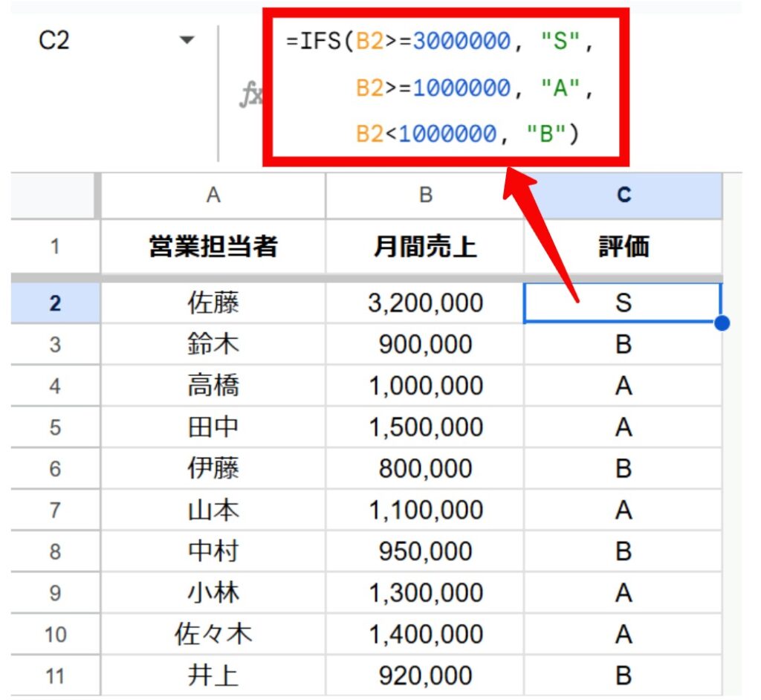
Task: Select column B header
Action: coord(425,195)
